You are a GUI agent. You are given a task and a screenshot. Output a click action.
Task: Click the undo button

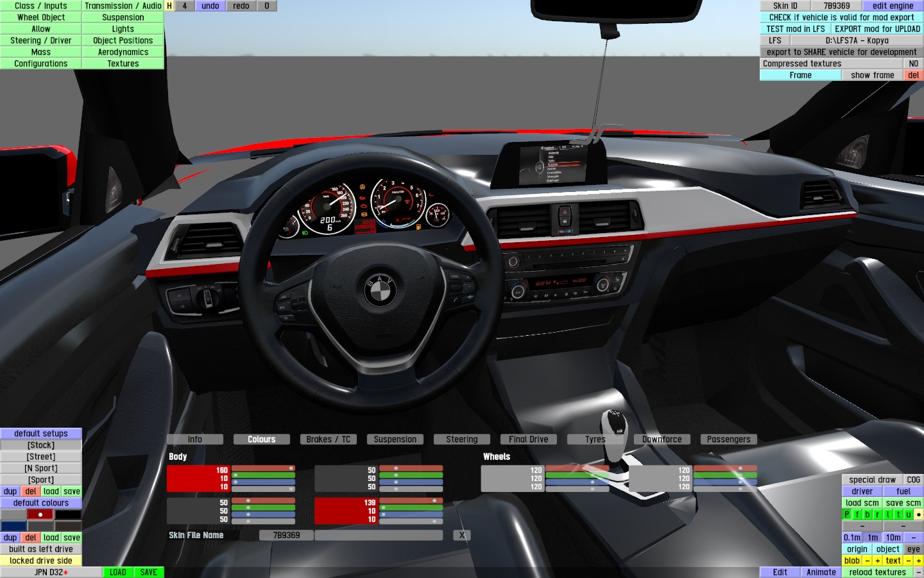click(210, 6)
